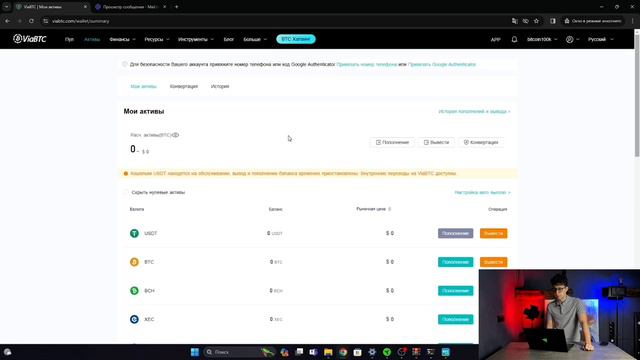Open the APP link in header
This screenshot has width=640, height=360.
[496, 40]
